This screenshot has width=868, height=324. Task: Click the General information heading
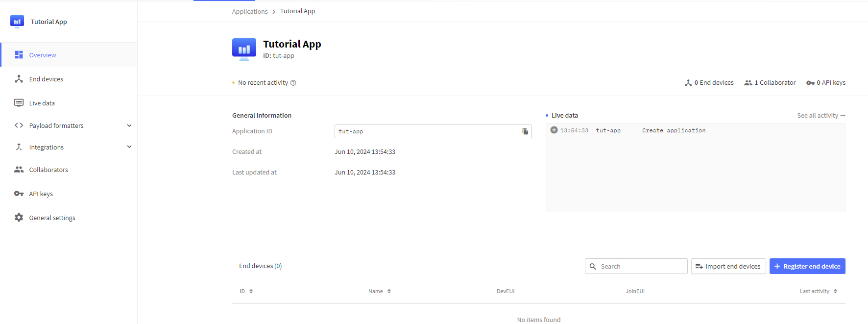[x=262, y=116]
